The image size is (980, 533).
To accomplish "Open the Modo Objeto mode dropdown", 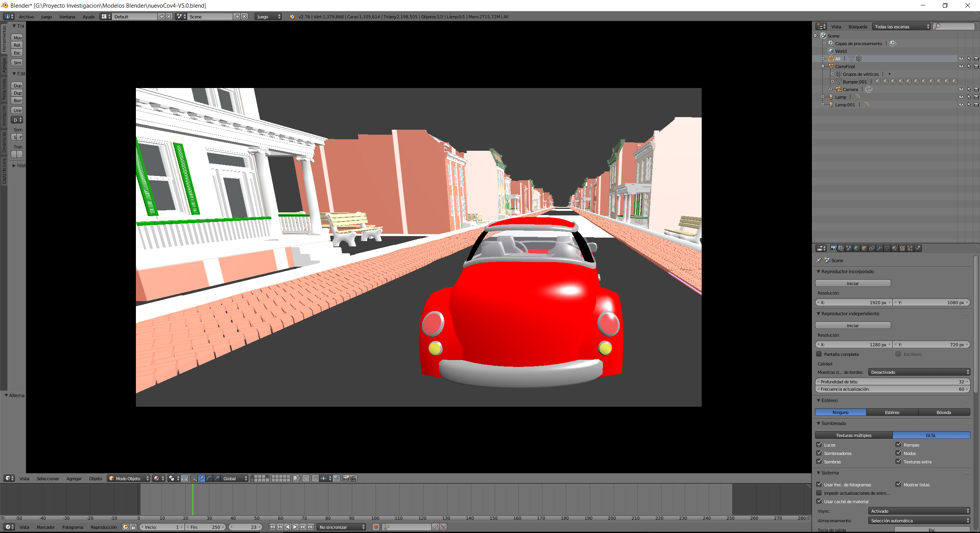I will (128, 478).
